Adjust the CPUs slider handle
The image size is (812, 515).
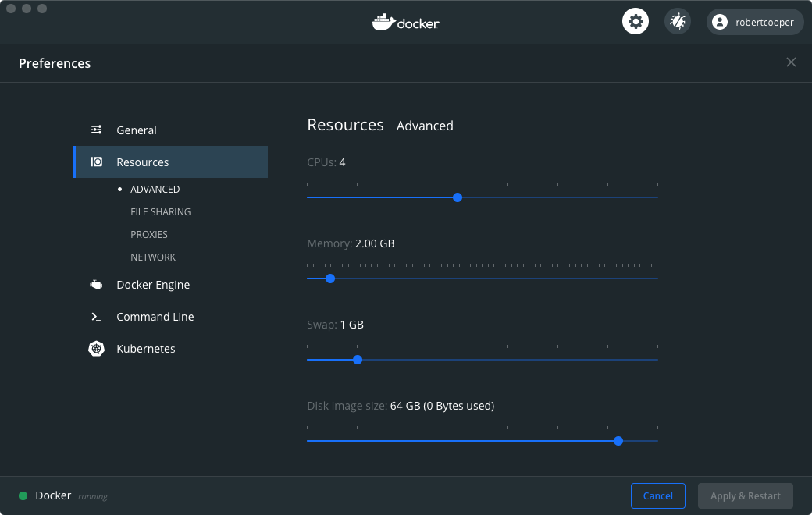coord(457,197)
